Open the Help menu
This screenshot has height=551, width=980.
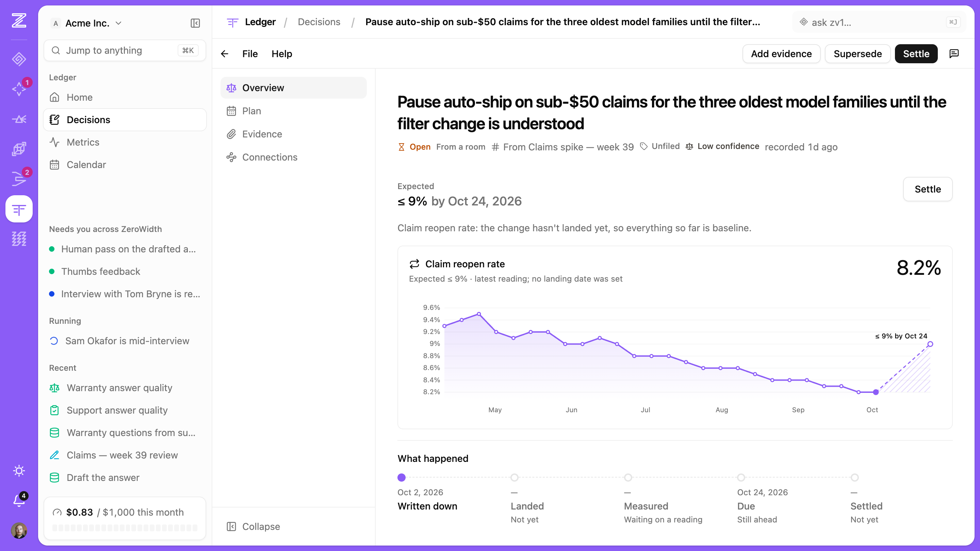(x=281, y=54)
